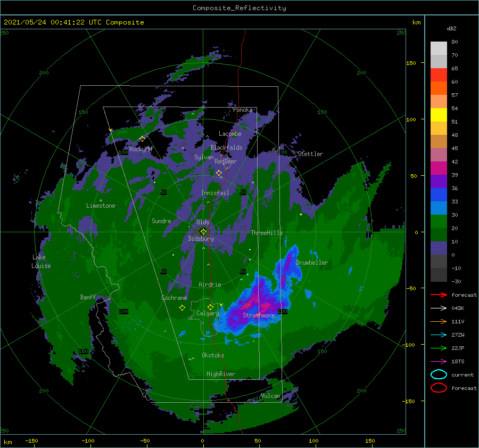Select the yellow diamond marker below Cochrane
The image size is (479, 448).
[182, 307]
